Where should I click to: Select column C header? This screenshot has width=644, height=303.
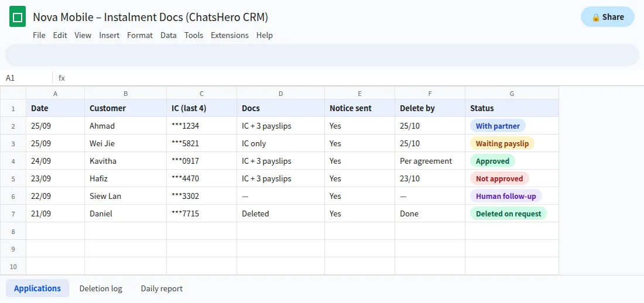[x=201, y=94]
